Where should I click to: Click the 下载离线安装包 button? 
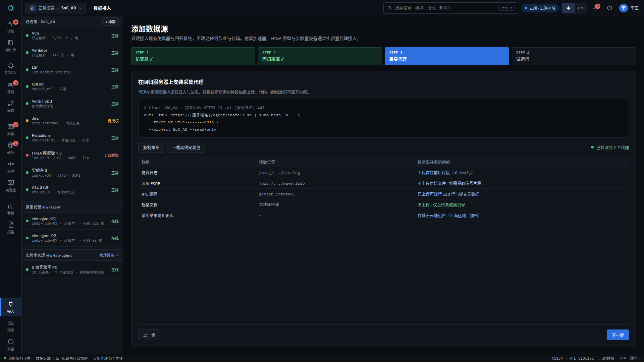click(x=186, y=147)
